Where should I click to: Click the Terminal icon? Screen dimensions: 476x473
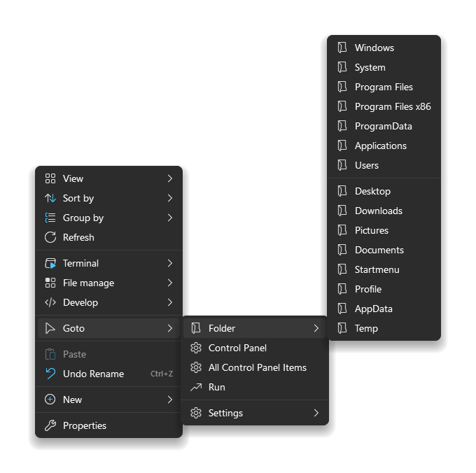(50, 263)
